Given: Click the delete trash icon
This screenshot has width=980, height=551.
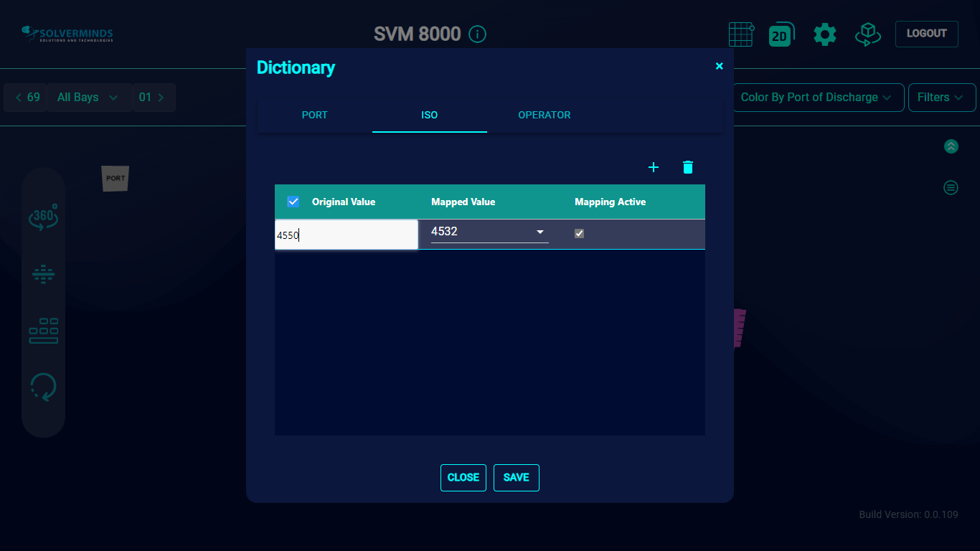Looking at the screenshot, I should tap(688, 167).
